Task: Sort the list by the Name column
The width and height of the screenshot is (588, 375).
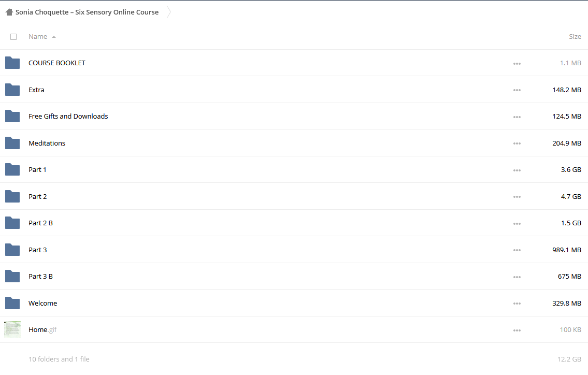Action: [x=38, y=36]
